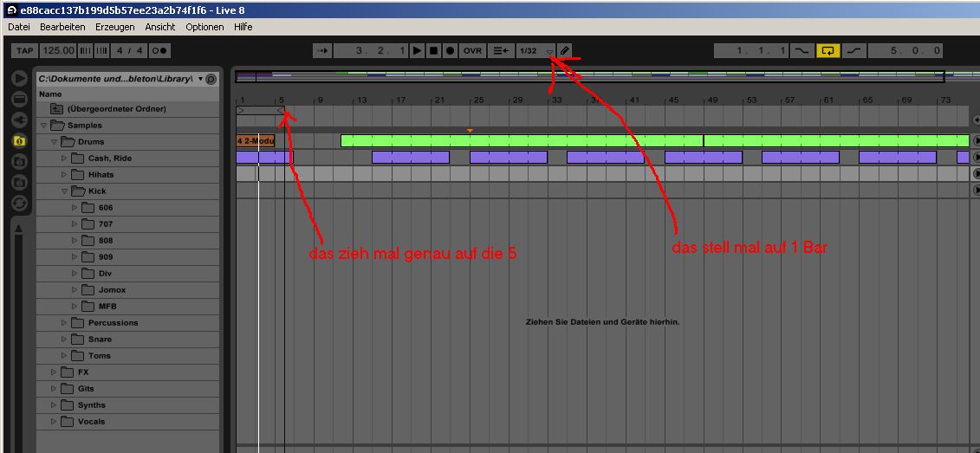Open the Plug-In Device Browser plug icon

click(19, 120)
